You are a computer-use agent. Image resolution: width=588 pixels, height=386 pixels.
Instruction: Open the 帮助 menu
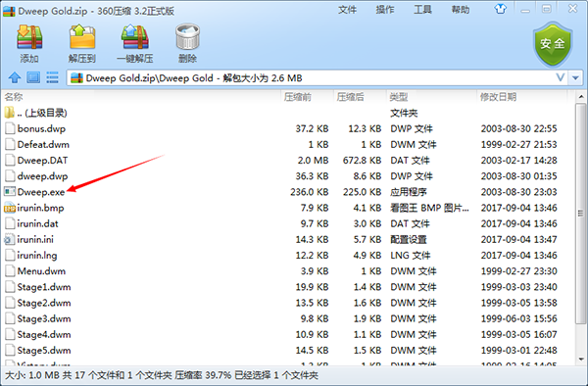click(x=461, y=10)
